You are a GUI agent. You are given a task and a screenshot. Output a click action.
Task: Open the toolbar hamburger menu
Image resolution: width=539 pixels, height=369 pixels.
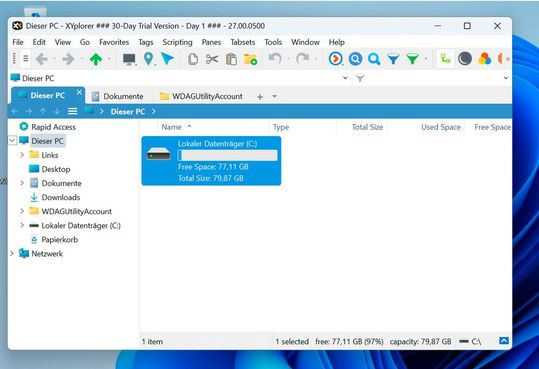26,59
